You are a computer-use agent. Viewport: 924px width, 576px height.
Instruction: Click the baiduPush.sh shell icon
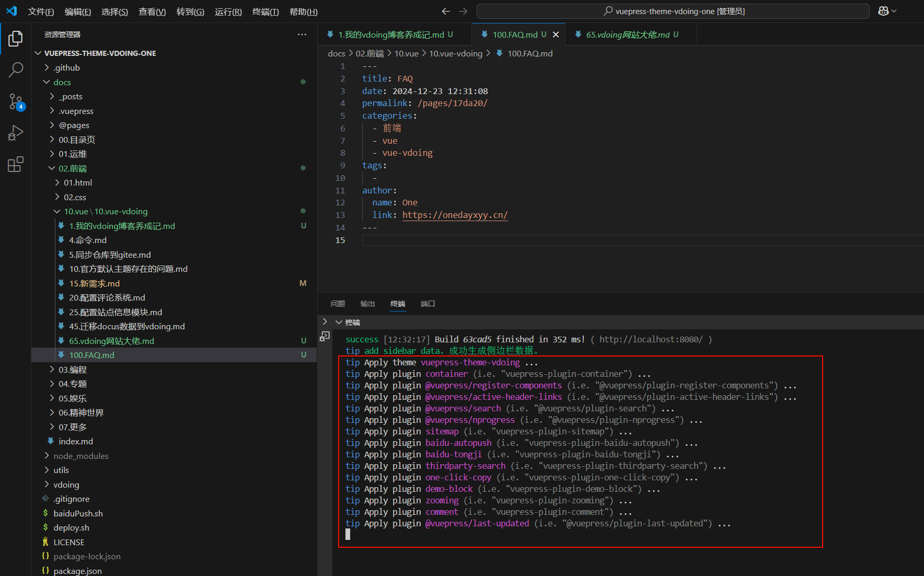45,513
